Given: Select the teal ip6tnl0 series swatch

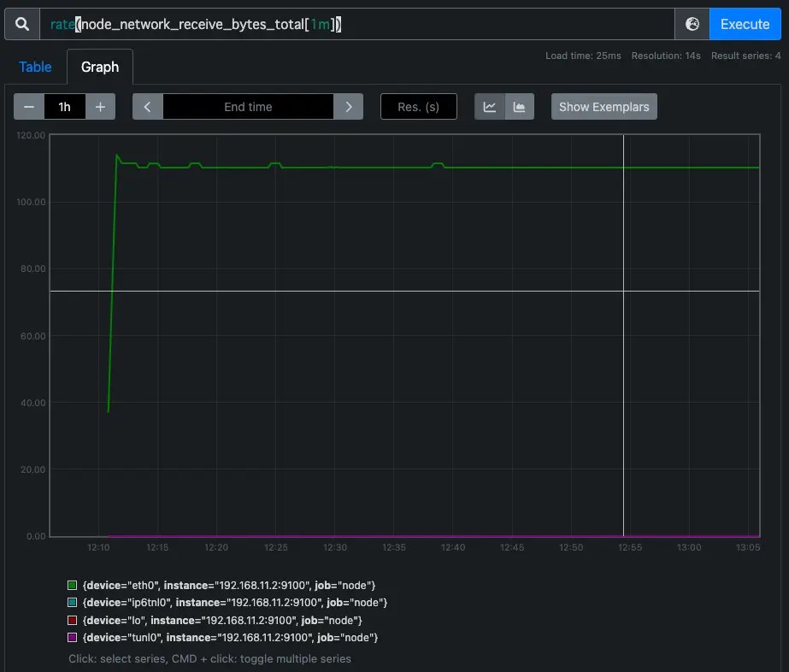Looking at the screenshot, I should click(72, 602).
